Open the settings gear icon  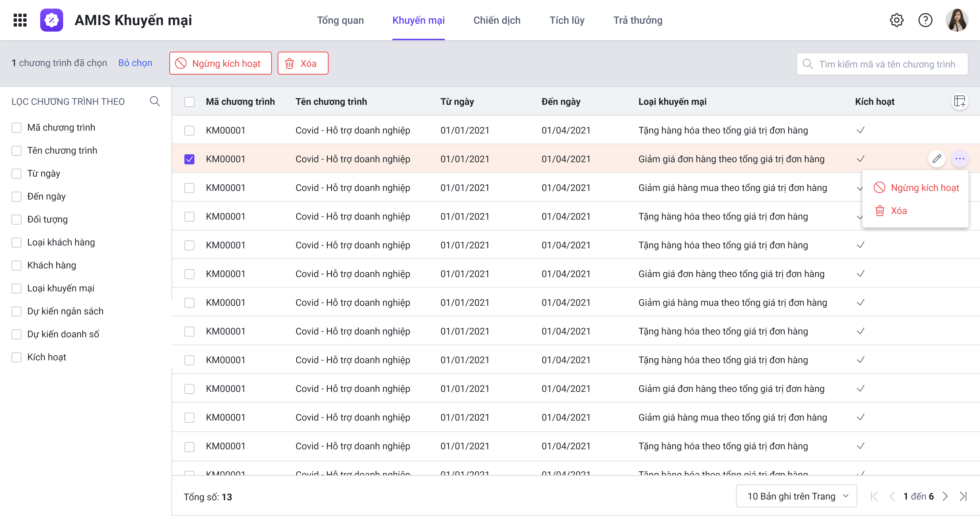tap(896, 20)
